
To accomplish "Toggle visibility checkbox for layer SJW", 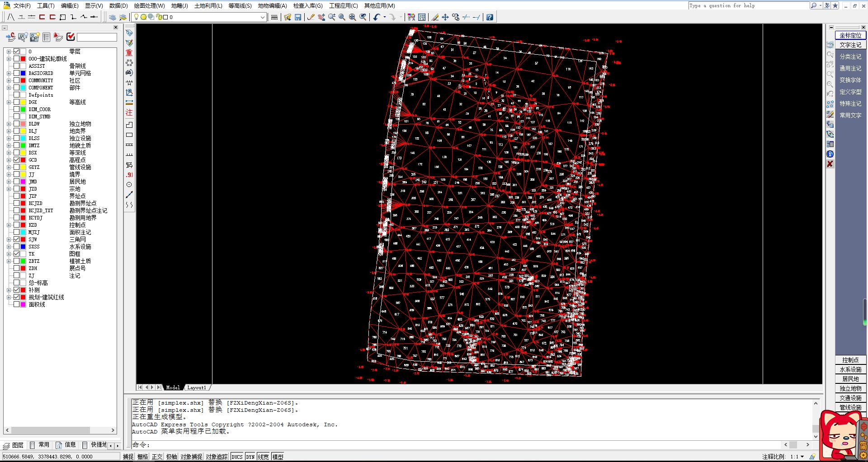I will pyautogui.click(x=17, y=239).
